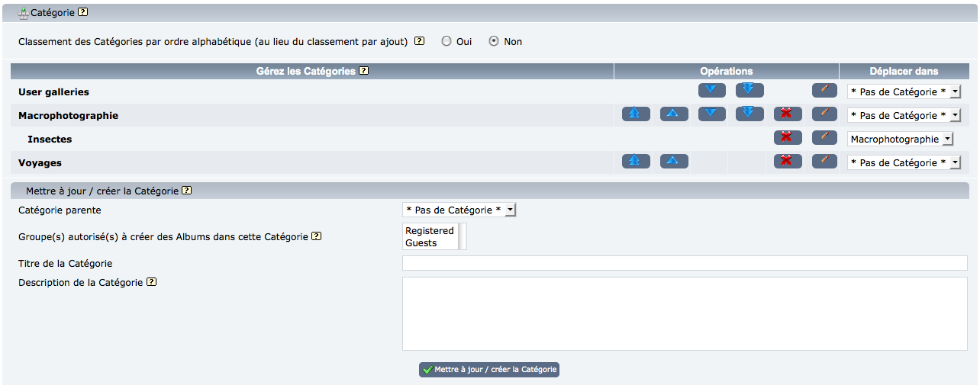
Task: Edit the Insectes category with pencil icon
Action: pyautogui.click(x=824, y=138)
